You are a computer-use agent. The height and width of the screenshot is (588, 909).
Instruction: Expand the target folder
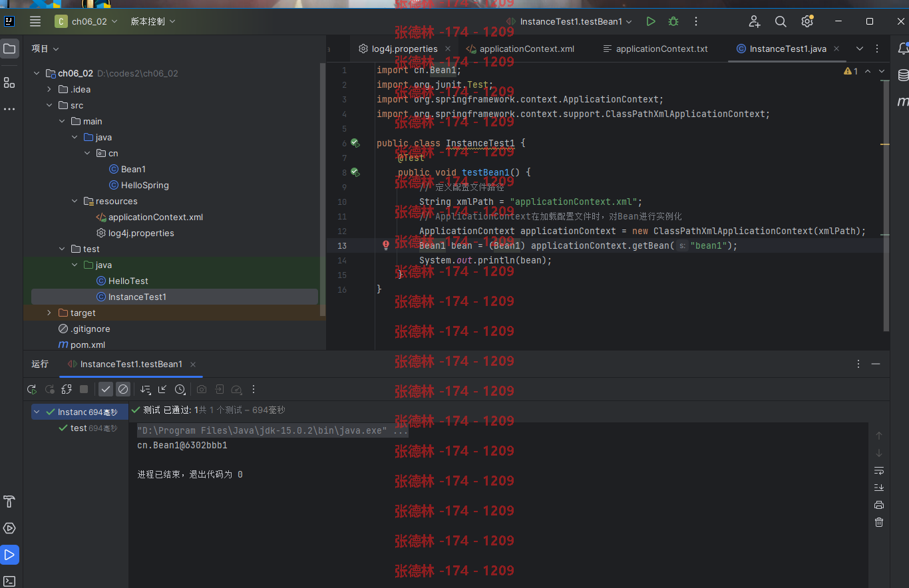point(49,313)
